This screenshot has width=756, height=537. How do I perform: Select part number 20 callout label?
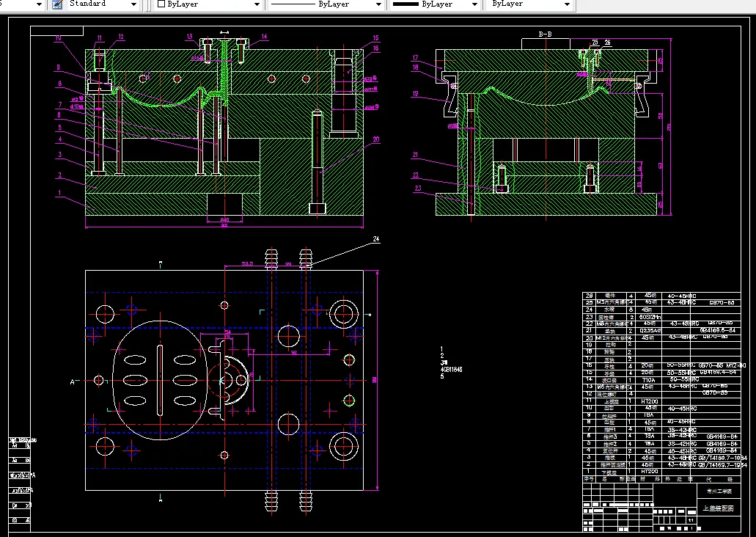point(375,139)
